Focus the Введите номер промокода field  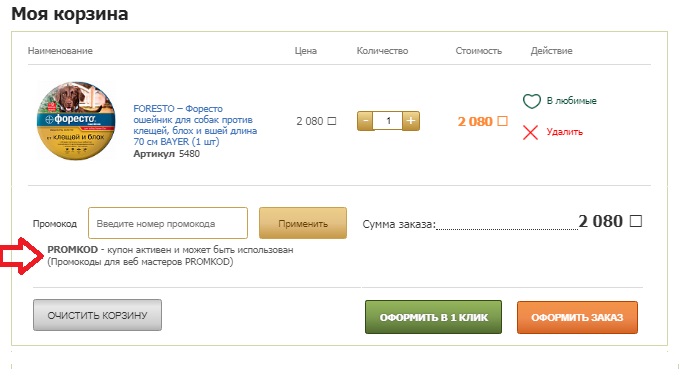click(x=168, y=223)
